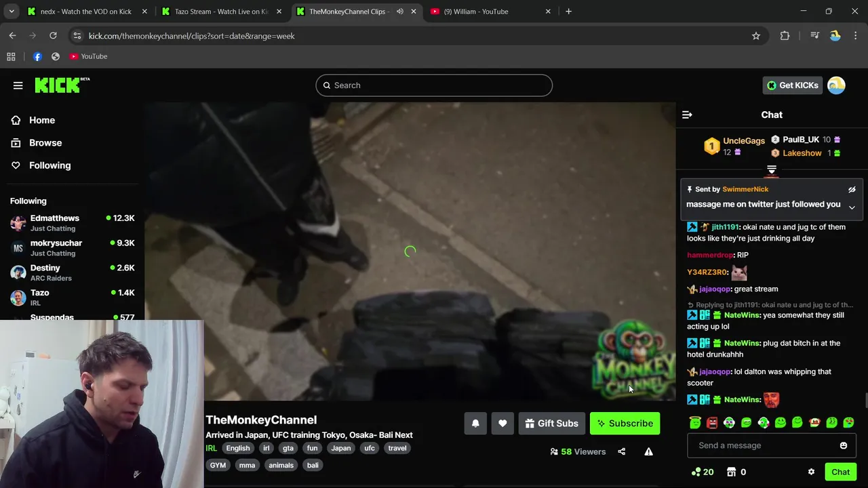Switch to the Tazo Stream tab
This screenshot has width=868, height=488.
(222, 12)
